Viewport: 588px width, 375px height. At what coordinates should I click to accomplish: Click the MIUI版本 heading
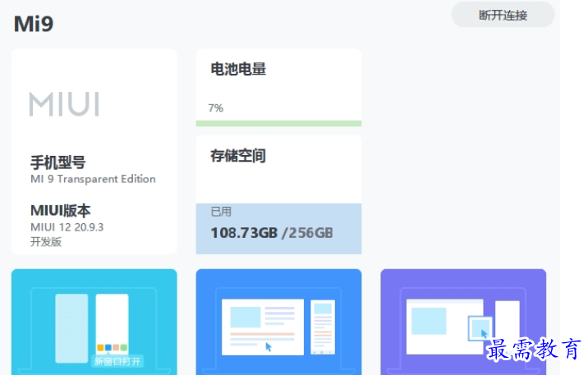pos(61,211)
